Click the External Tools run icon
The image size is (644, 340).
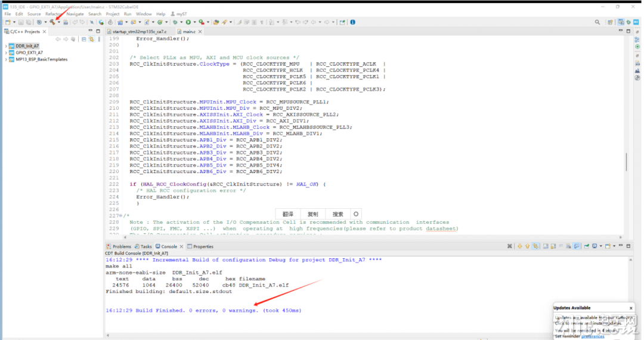click(x=202, y=22)
